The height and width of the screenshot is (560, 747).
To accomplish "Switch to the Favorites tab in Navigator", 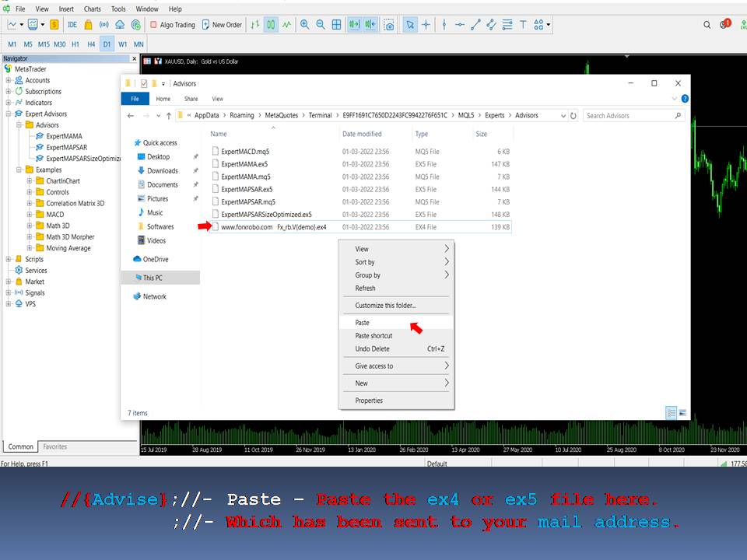I will click(x=54, y=446).
